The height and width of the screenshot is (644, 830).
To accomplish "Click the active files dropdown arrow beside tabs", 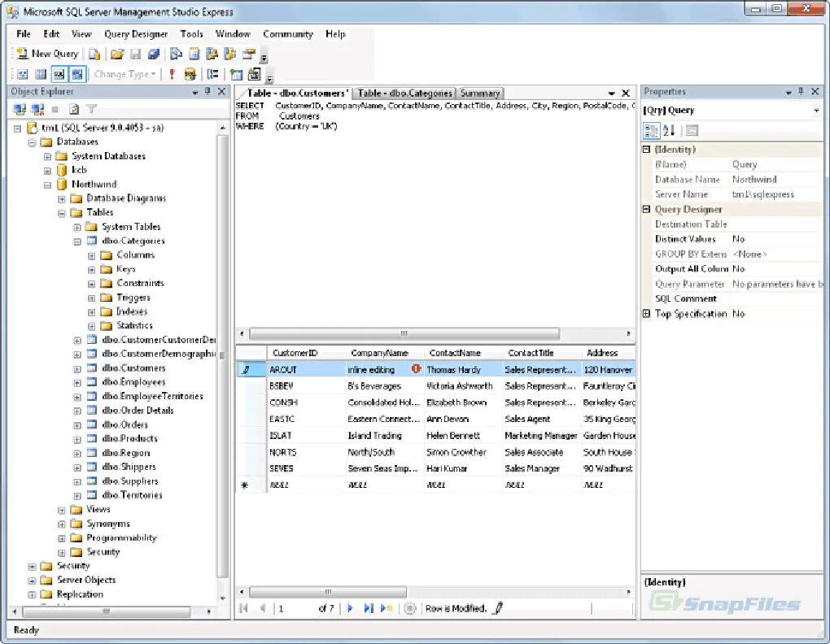I will pos(611,93).
